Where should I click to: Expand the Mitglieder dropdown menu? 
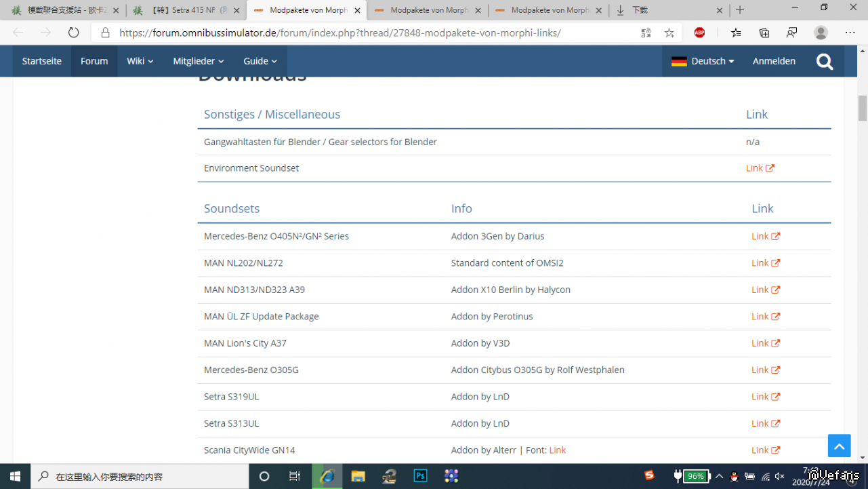199,61
